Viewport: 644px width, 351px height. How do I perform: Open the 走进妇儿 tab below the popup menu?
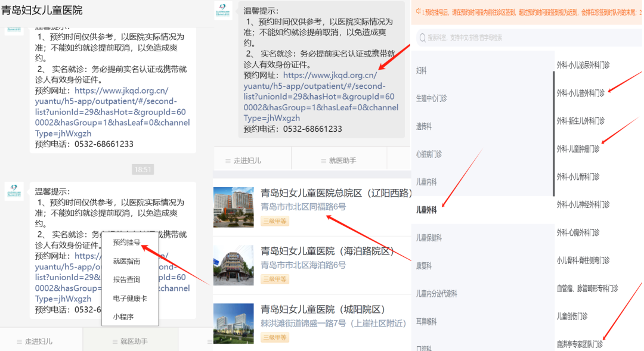(x=41, y=341)
